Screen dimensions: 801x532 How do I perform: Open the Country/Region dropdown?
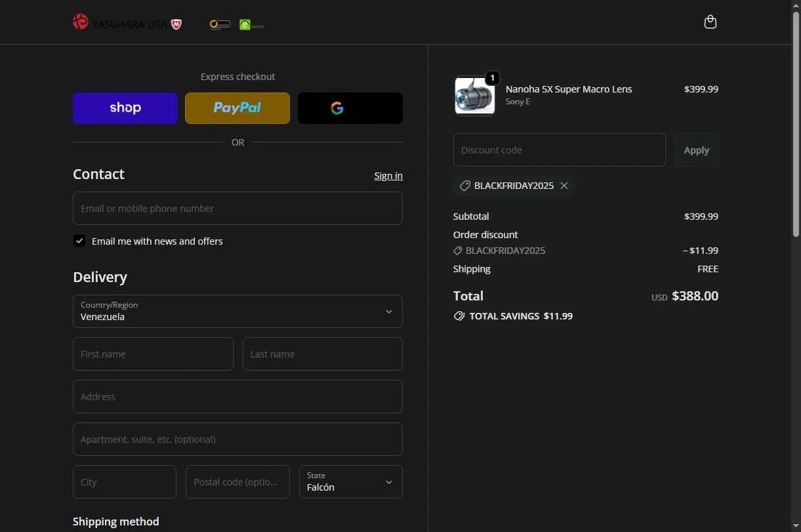[x=237, y=311]
